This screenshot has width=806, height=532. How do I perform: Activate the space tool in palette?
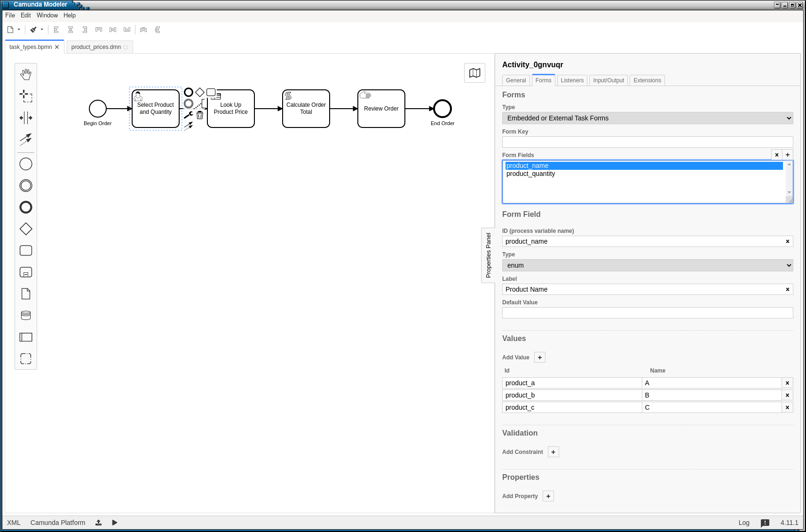tap(26, 118)
